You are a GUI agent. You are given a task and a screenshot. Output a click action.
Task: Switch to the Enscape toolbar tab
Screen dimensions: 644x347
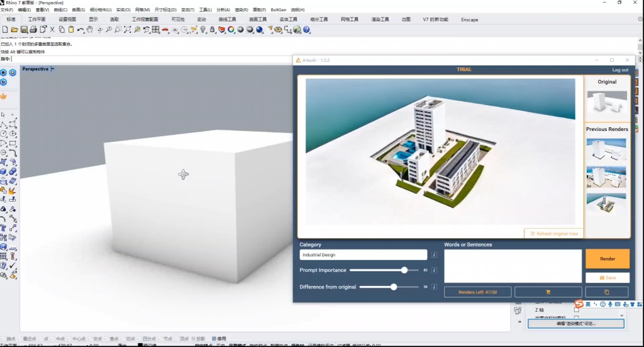[469, 20]
